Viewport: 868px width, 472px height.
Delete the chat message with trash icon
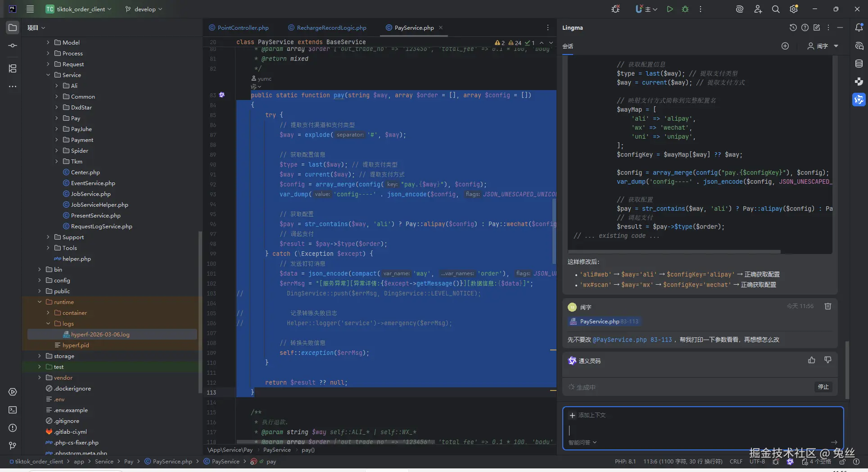pyautogui.click(x=827, y=306)
